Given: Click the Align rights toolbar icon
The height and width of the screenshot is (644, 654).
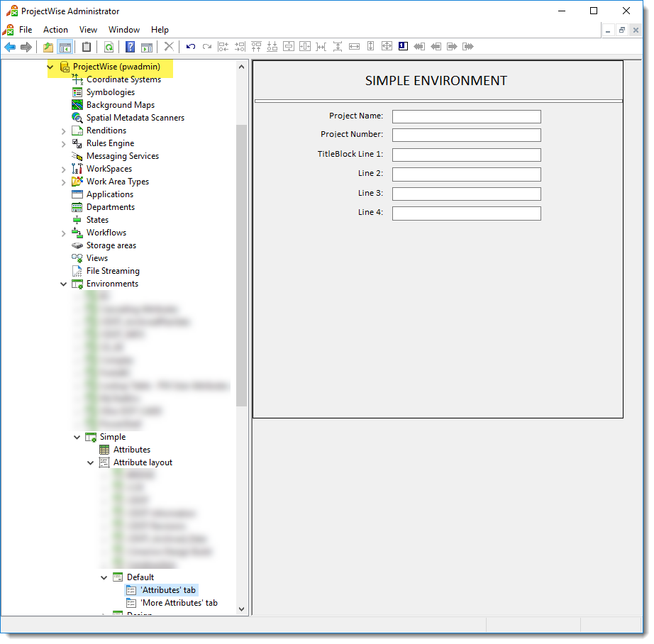Looking at the screenshot, I should pos(240,46).
